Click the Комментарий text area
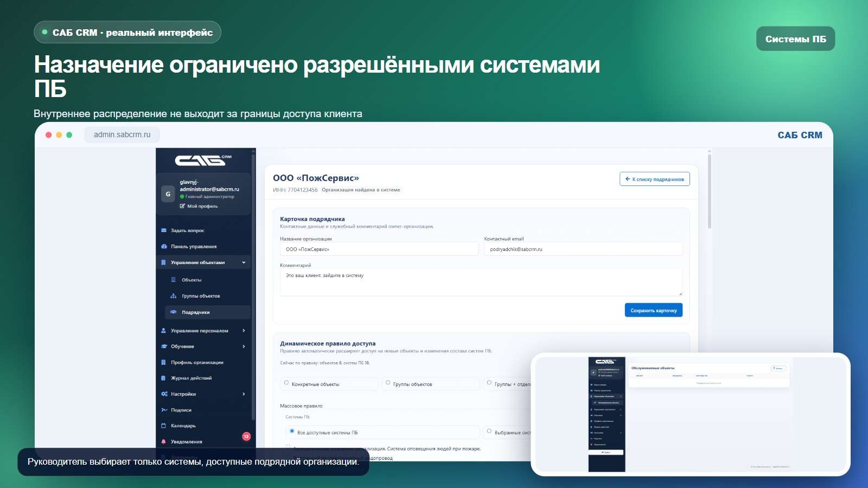 pos(481,282)
